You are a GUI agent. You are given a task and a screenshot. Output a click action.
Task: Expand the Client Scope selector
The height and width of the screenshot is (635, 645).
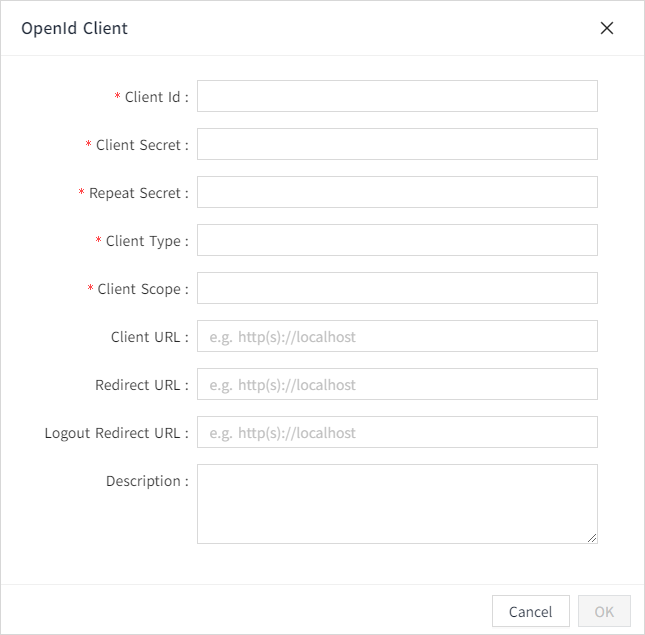pos(397,288)
